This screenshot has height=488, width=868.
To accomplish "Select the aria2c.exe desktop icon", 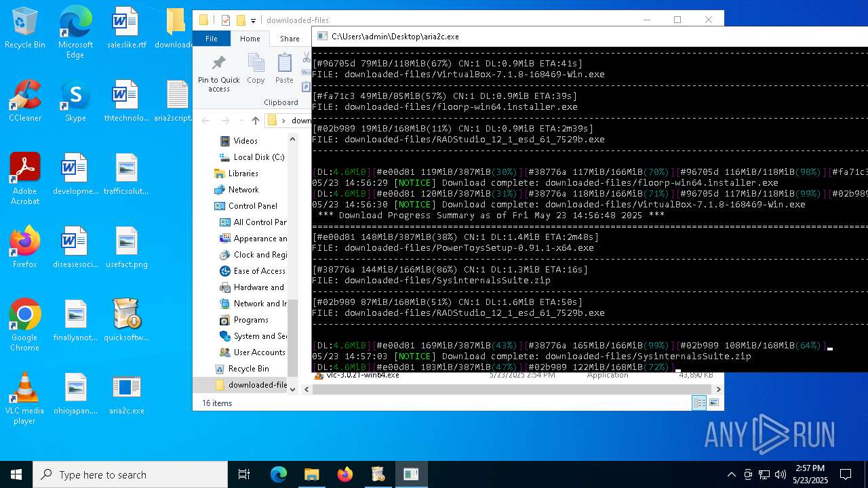I will (x=126, y=394).
